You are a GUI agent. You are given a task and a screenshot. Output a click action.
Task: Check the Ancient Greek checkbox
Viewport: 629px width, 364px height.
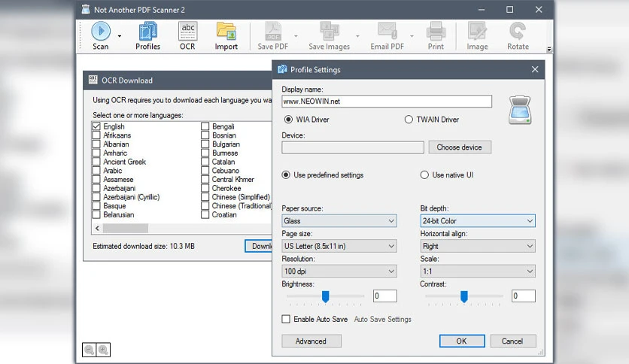tap(96, 162)
